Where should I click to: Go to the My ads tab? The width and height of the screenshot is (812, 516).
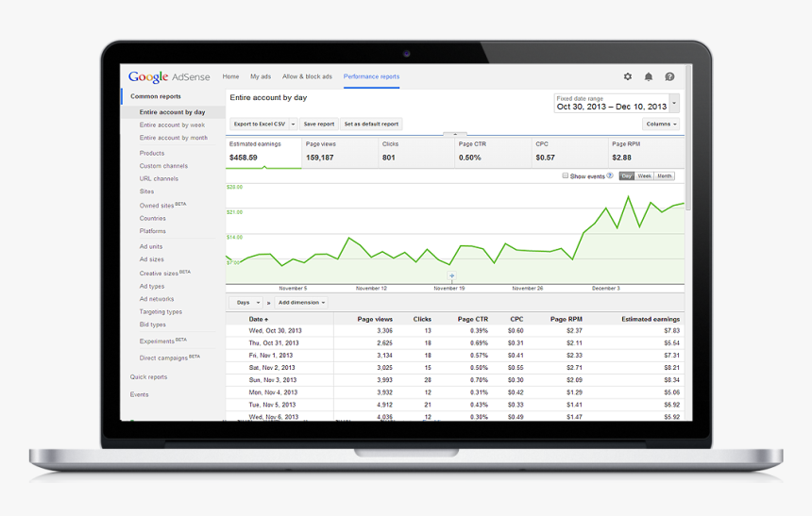(x=261, y=76)
